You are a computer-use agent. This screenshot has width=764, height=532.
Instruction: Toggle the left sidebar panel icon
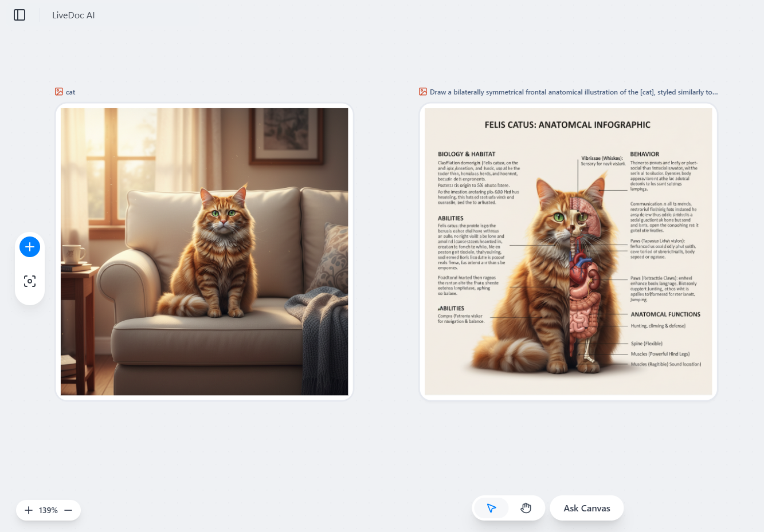[x=19, y=15]
